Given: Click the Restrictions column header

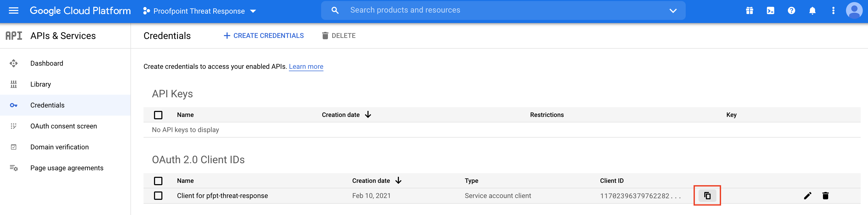Looking at the screenshot, I should pos(547,115).
